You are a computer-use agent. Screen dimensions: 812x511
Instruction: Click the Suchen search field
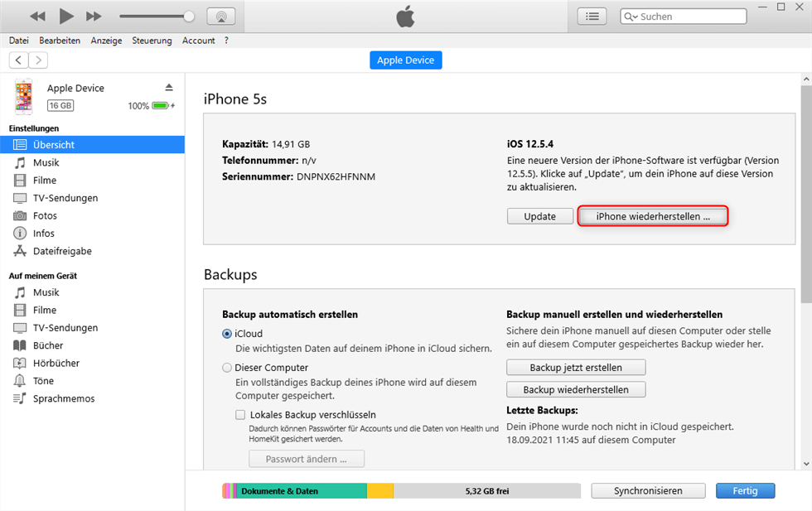pos(683,17)
